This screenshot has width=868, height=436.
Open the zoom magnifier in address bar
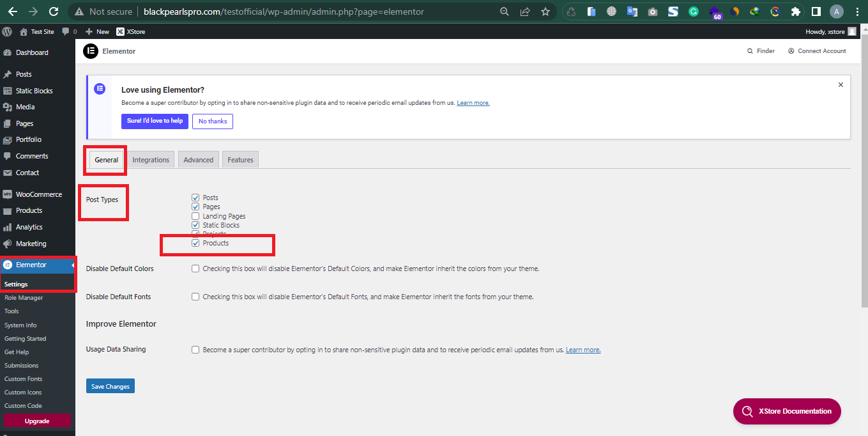pyautogui.click(x=505, y=12)
